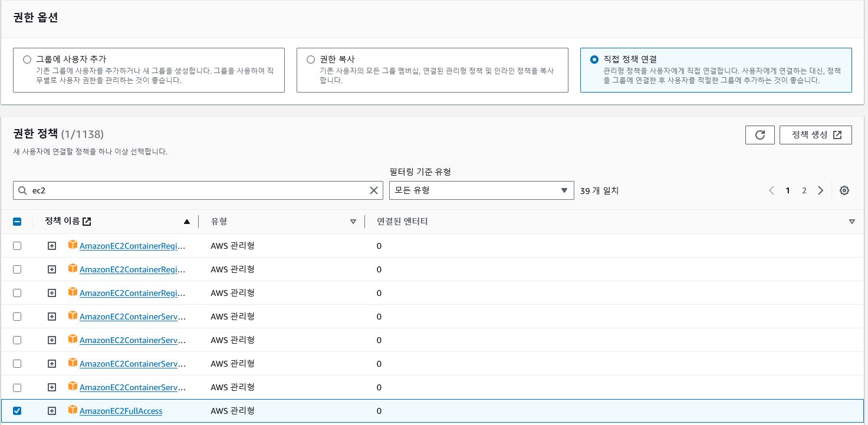
Task: Sort by the 유형 column arrow
Action: pos(353,222)
